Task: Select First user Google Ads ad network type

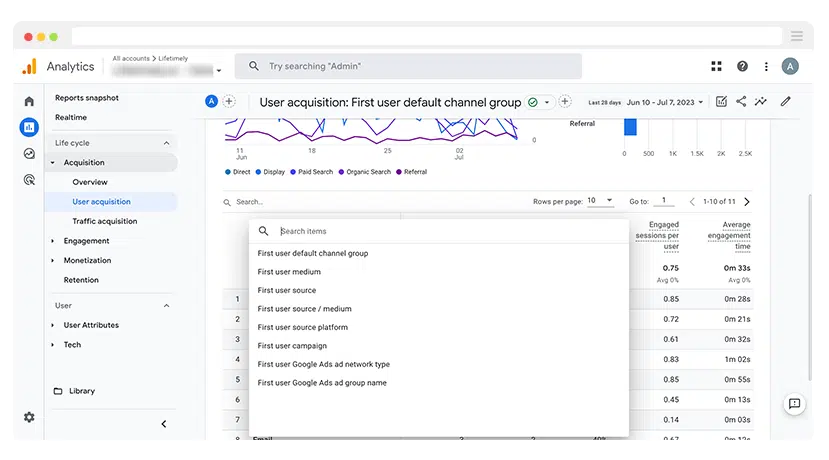Action: pos(324,364)
